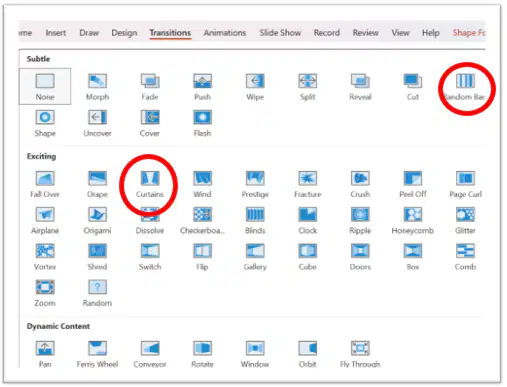Pick the Fall Over transition
The image size is (507, 387).
tap(45, 184)
